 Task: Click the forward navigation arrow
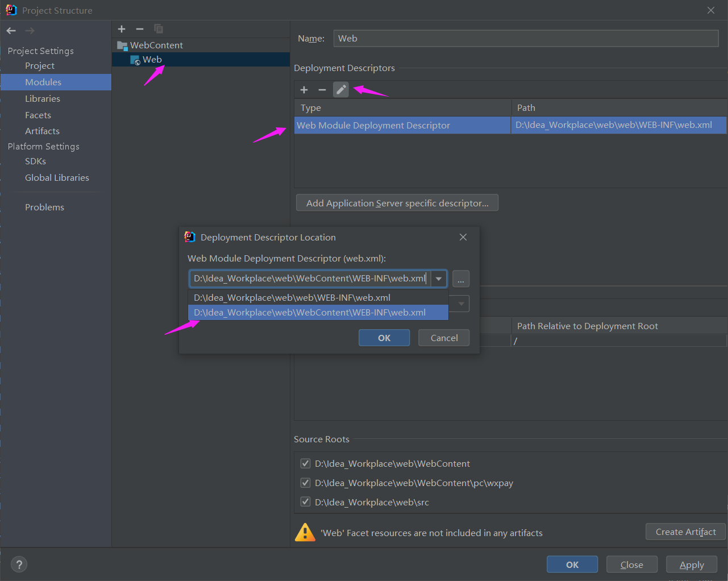pos(30,31)
